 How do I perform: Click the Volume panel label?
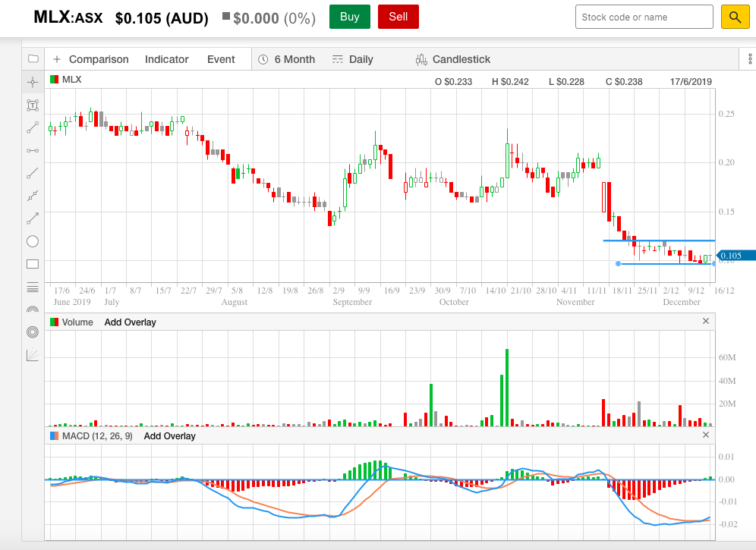click(77, 322)
